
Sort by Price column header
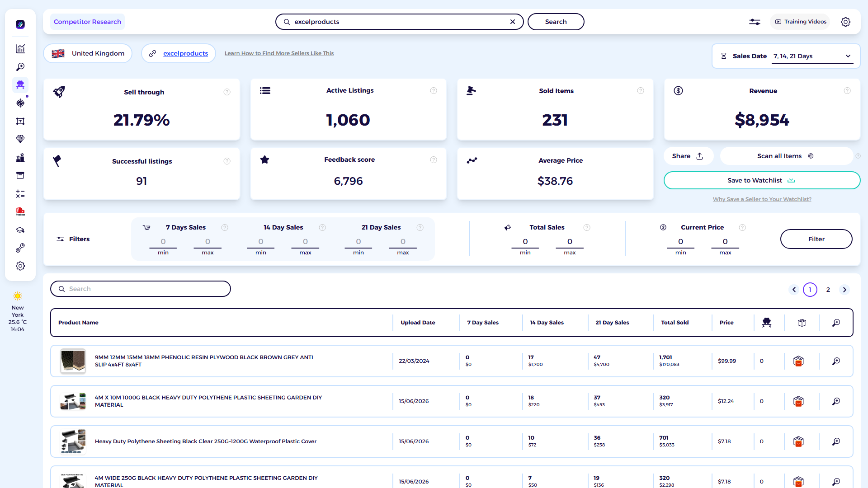point(726,323)
